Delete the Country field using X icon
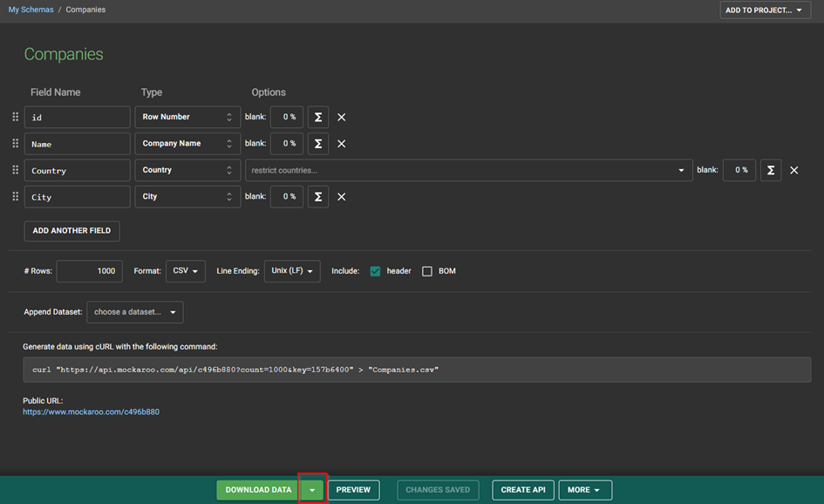This screenshot has width=824, height=504. point(794,170)
